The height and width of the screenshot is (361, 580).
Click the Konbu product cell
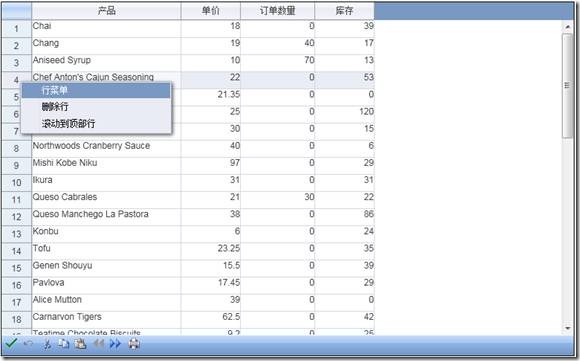click(x=107, y=234)
